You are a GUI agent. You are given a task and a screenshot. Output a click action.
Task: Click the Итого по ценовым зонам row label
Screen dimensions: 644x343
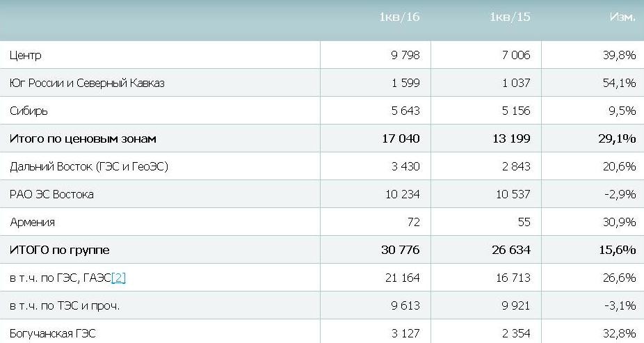83,138
